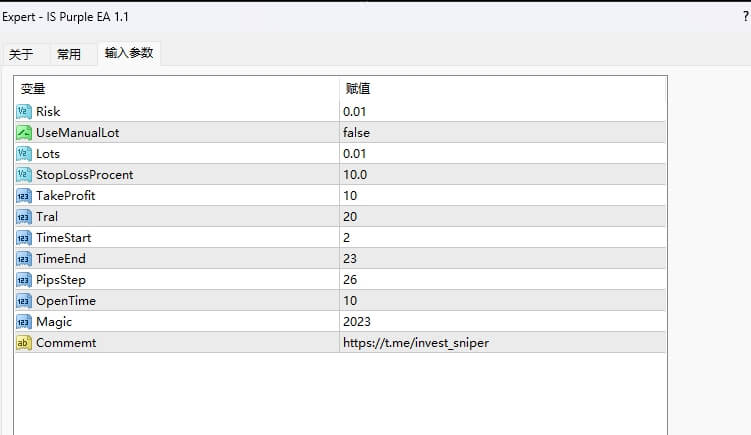Edit the Risk value 0.01
Viewport: 751px width, 435px height.
point(355,111)
